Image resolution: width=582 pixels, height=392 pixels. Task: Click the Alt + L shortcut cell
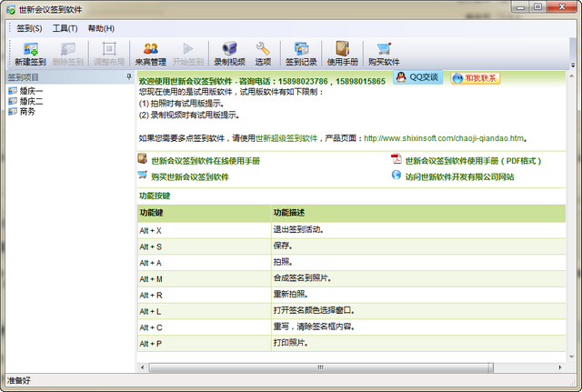click(205, 311)
